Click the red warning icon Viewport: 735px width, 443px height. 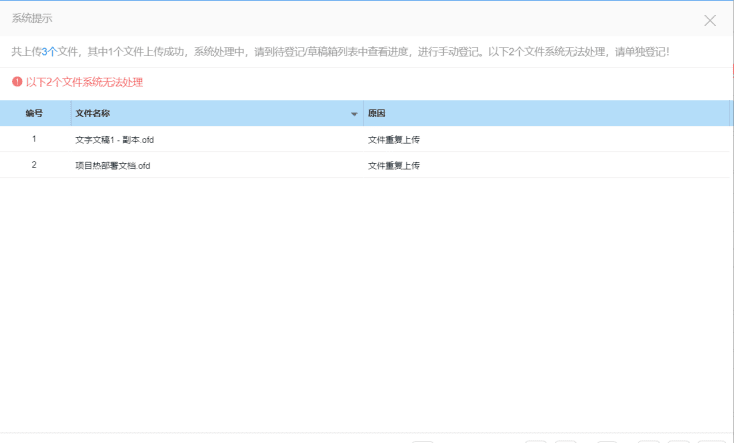[x=17, y=82]
